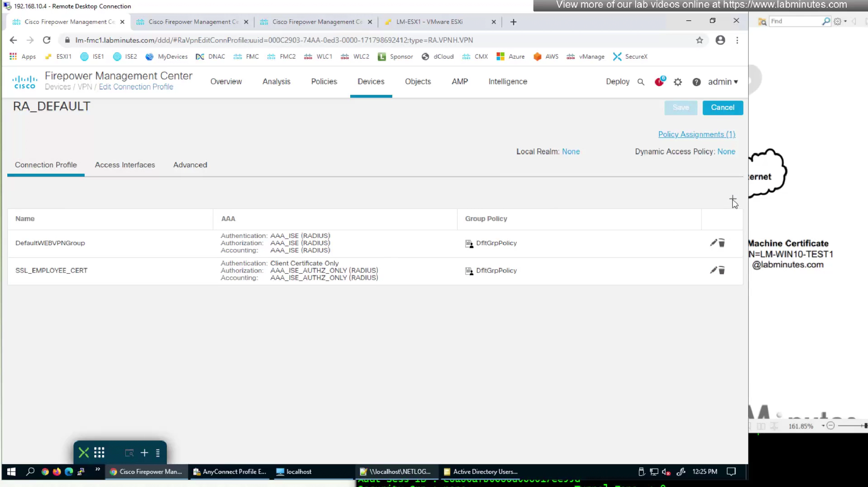This screenshot has height=487, width=868.
Task: Edit the SSL_EMPLOYEE_CERT profile pencil icon
Action: pos(713,270)
